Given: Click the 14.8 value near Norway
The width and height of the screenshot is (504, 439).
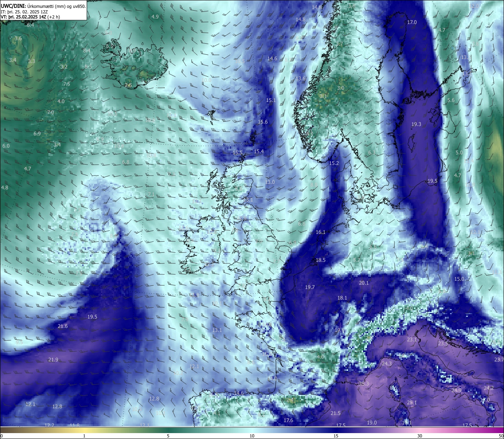Looking at the screenshot, I should pos(300,19).
